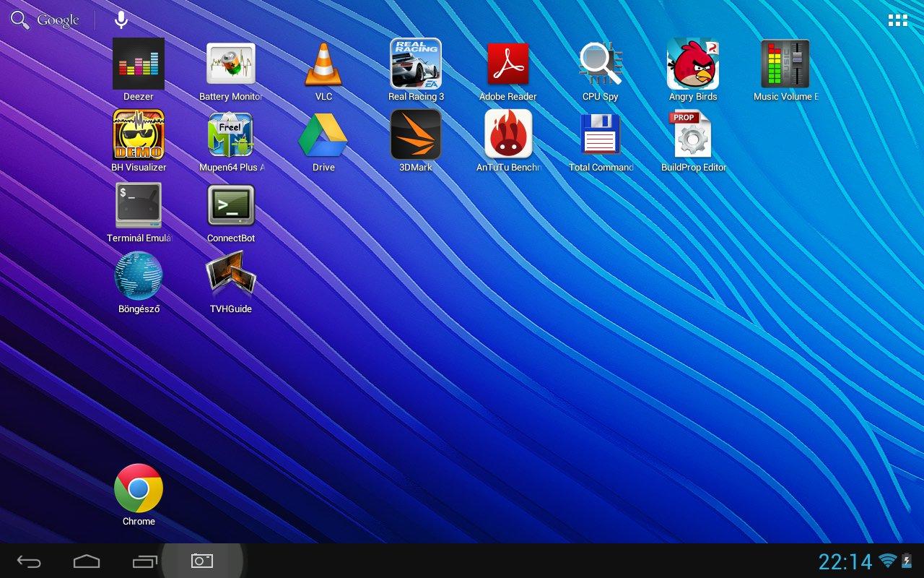Take a screenshot with the camera button
The image size is (924, 578).
pos(201,561)
